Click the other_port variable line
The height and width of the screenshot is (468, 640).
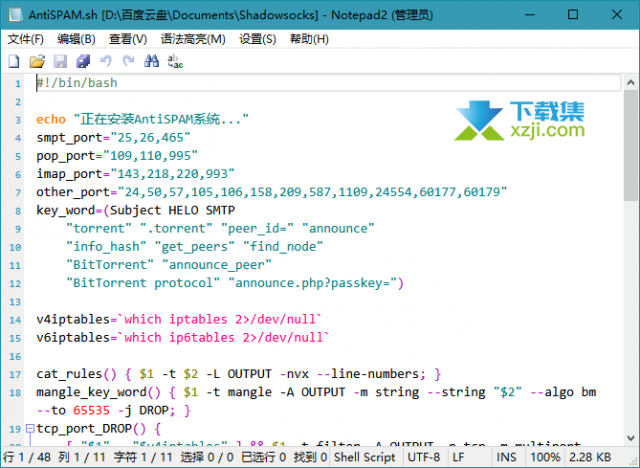(x=272, y=192)
